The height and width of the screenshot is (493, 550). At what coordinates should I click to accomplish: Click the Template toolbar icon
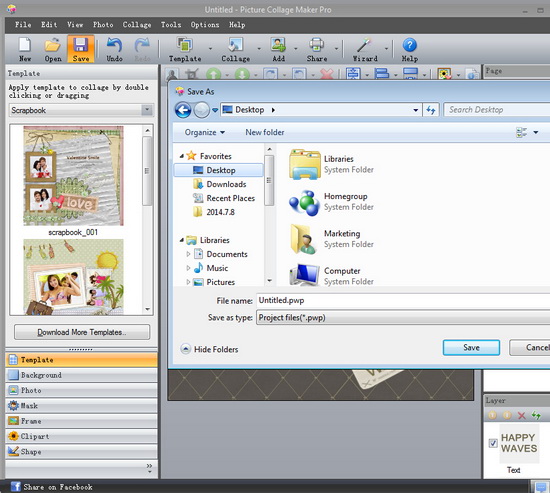[185, 45]
